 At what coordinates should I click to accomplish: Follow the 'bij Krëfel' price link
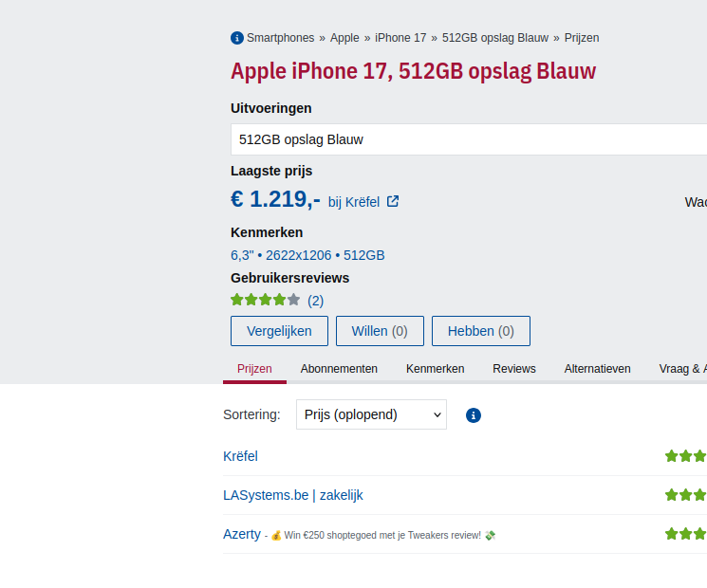(x=354, y=202)
